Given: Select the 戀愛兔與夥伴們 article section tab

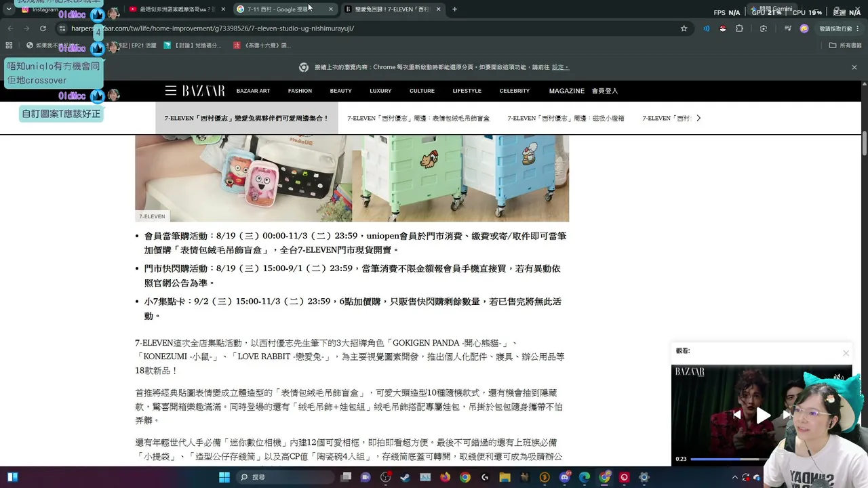Looking at the screenshot, I should (x=247, y=119).
